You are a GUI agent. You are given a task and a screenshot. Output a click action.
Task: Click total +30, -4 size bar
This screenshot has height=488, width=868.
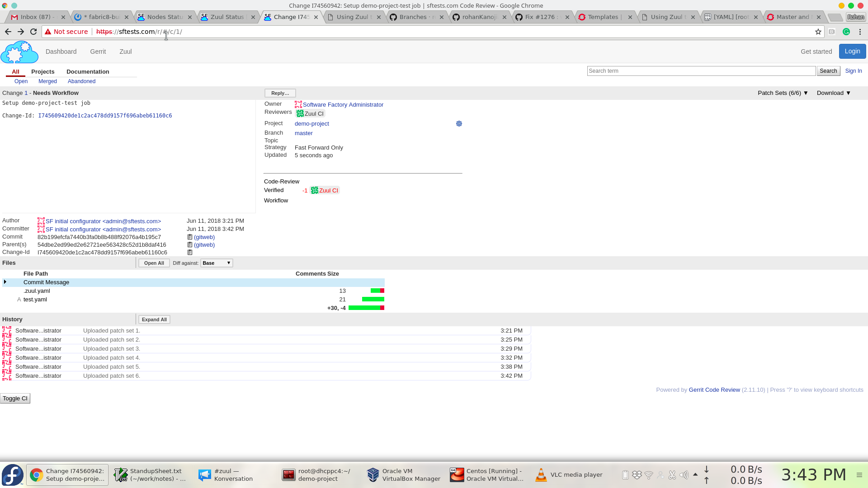pyautogui.click(x=366, y=308)
